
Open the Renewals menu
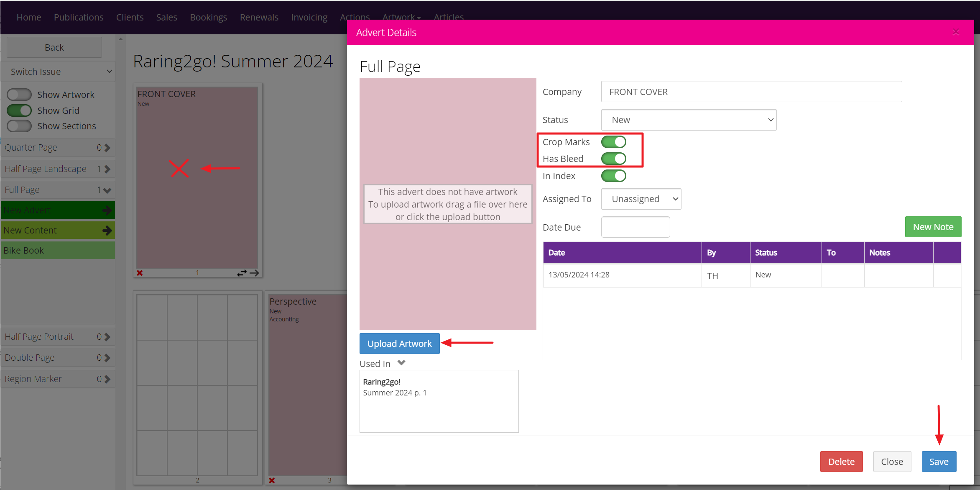tap(259, 17)
